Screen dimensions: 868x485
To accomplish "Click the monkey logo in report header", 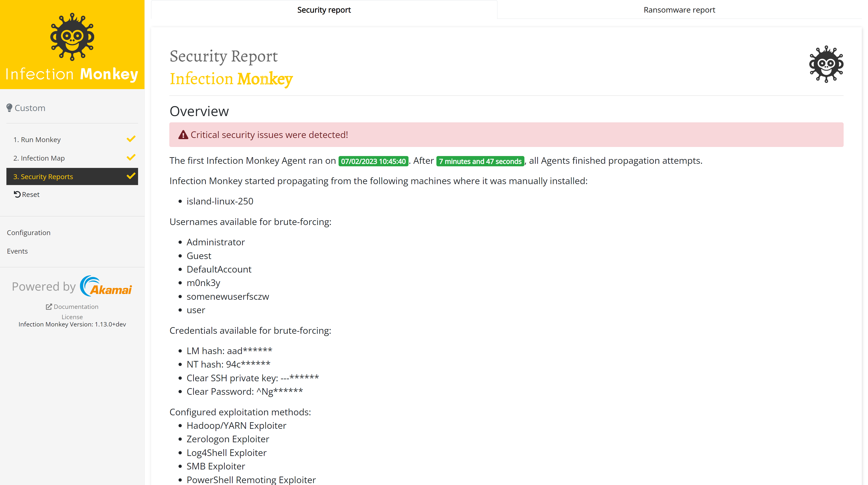I will 826,64.
